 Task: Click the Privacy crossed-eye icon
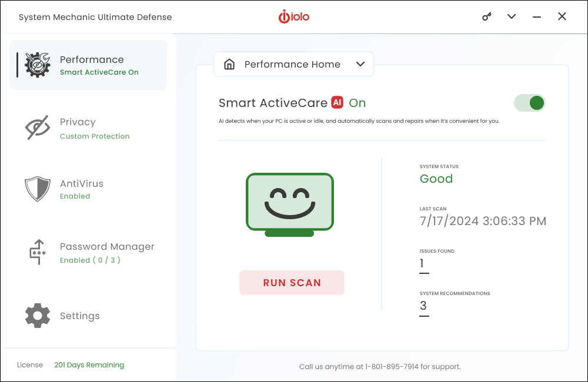[x=38, y=128]
